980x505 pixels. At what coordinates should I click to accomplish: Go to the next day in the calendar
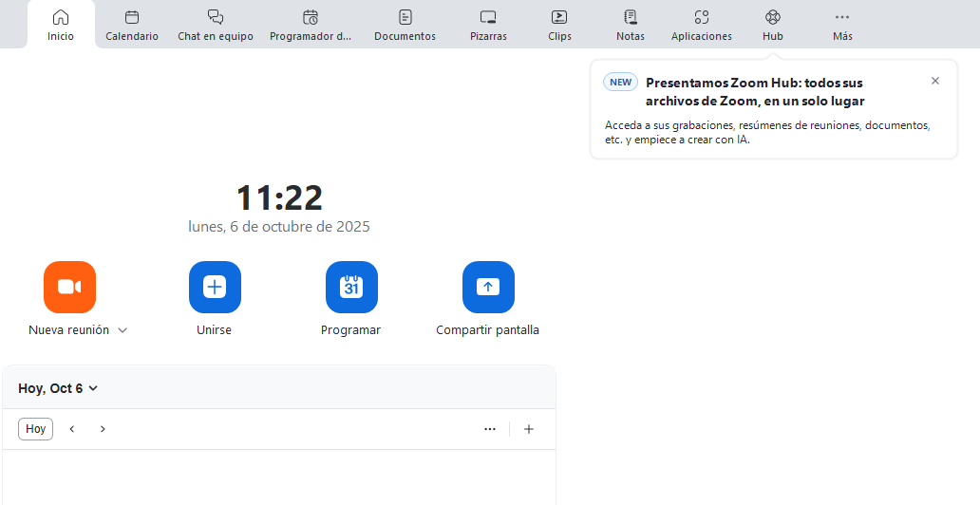click(x=103, y=429)
